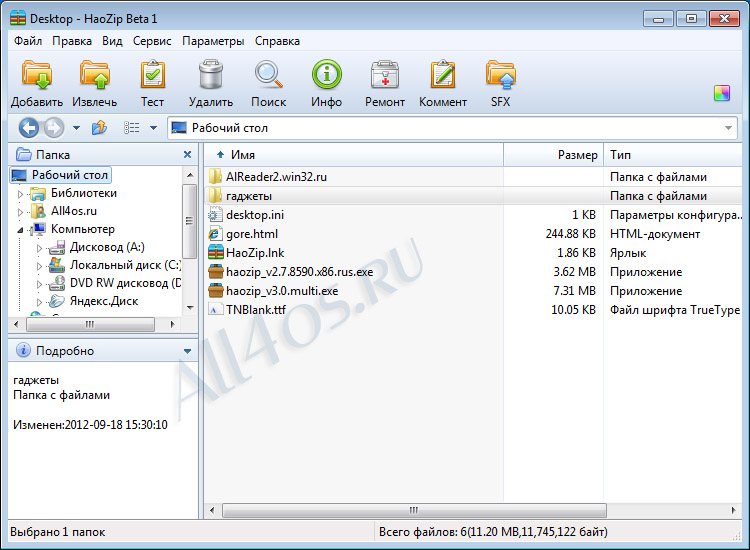The image size is (750, 550).
Task: Select Библиотеки in folder tree
Action: coord(84,193)
